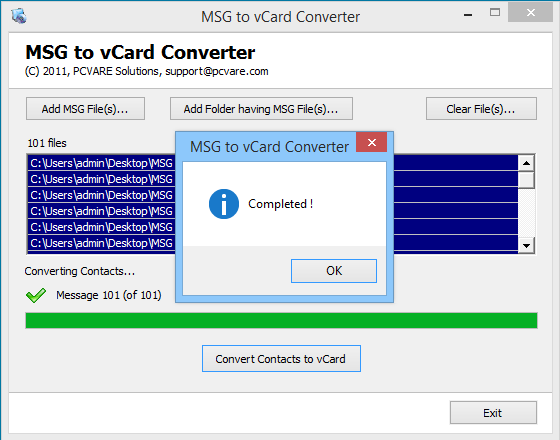Select the third MSG file path row
Image resolution: width=560 pixels, height=440 pixels.
[273, 195]
